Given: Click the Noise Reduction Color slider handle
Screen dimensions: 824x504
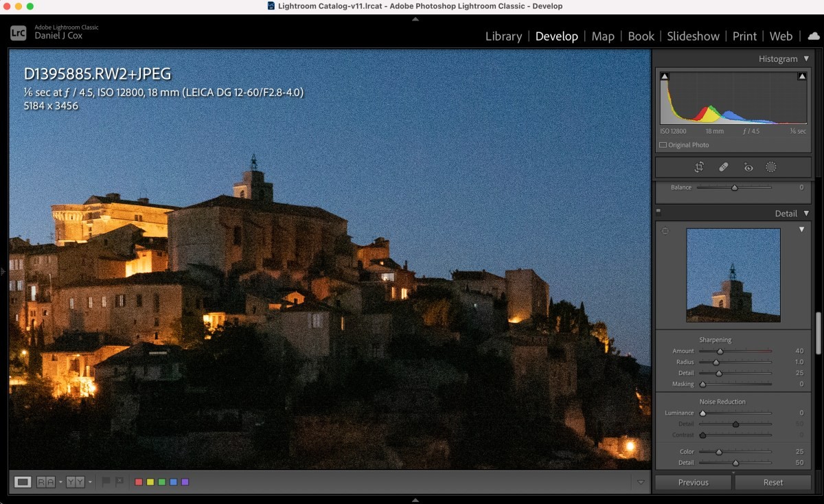Looking at the screenshot, I should coord(719,452).
